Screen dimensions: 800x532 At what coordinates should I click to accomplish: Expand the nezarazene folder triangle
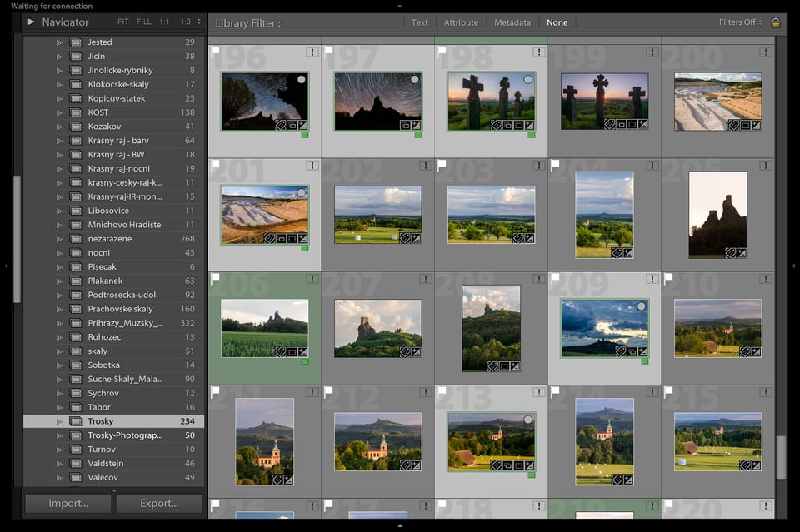(x=59, y=239)
